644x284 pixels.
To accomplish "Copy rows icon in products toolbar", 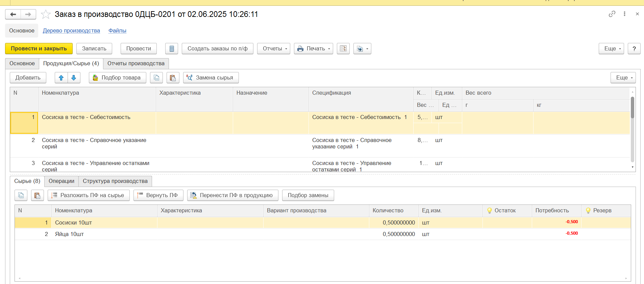I will coord(156,78).
